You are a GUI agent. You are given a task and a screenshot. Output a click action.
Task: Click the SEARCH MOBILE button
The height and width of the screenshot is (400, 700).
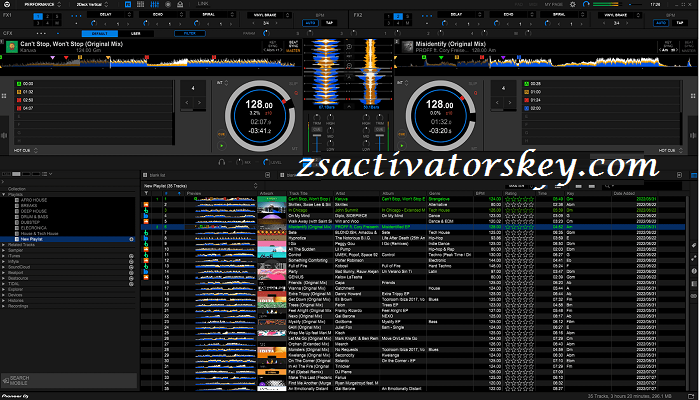(69, 380)
